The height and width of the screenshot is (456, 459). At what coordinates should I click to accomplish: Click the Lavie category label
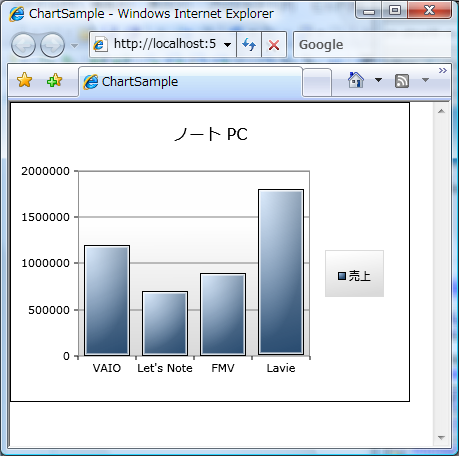point(281,368)
